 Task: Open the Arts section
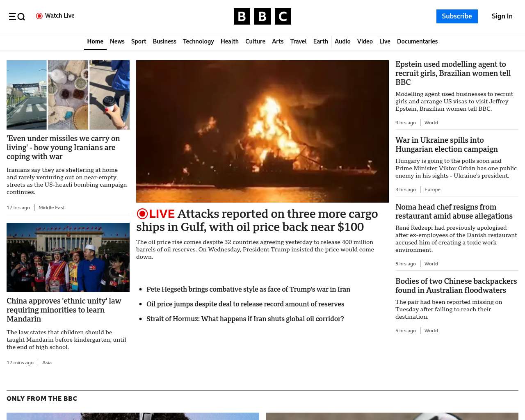[278, 41]
